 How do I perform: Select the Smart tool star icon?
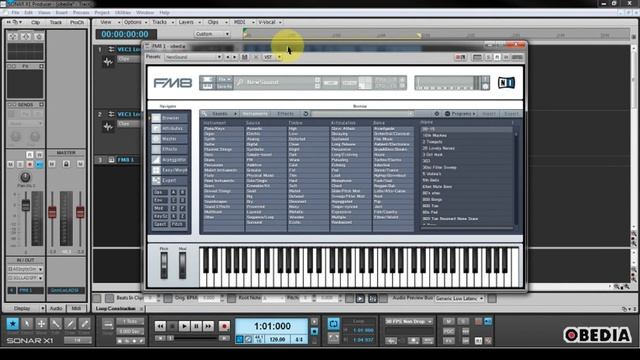pos(13,324)
